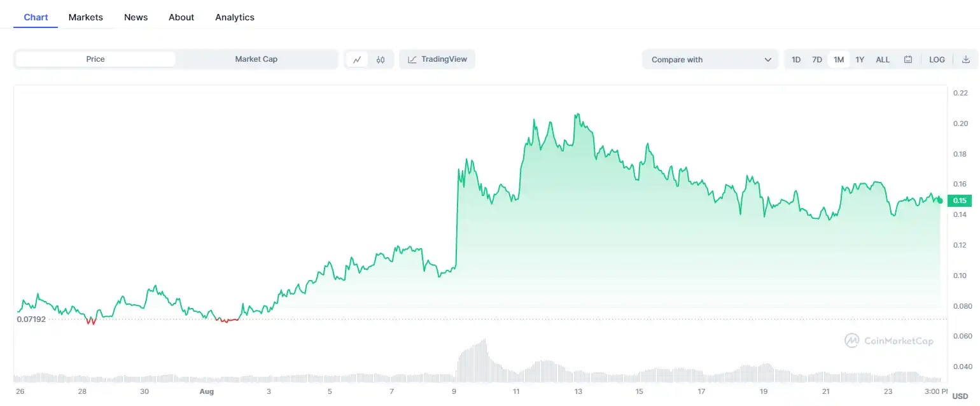Switch to the Analytics tab
Screen dimensions: 980x406
(235, 17)
